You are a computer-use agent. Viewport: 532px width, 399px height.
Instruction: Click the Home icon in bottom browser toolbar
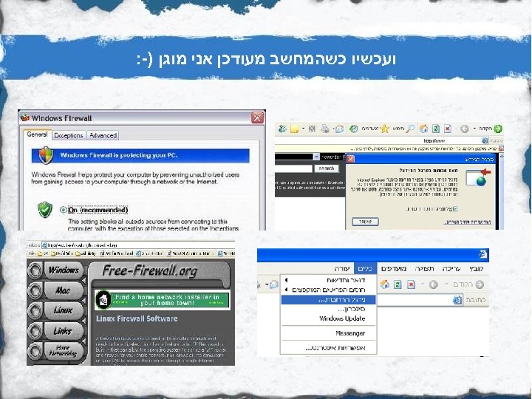coord(384,284)
